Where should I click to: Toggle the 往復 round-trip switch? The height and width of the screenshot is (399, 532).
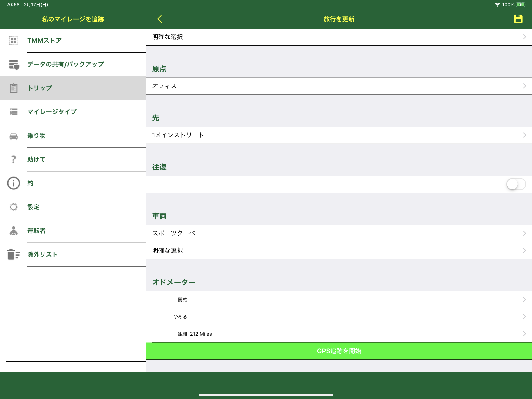516,184
